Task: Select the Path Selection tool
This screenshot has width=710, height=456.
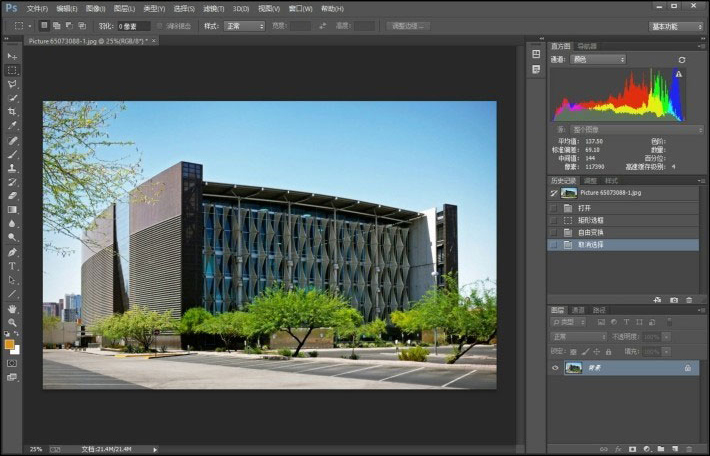Action: [x=12, y=280]
